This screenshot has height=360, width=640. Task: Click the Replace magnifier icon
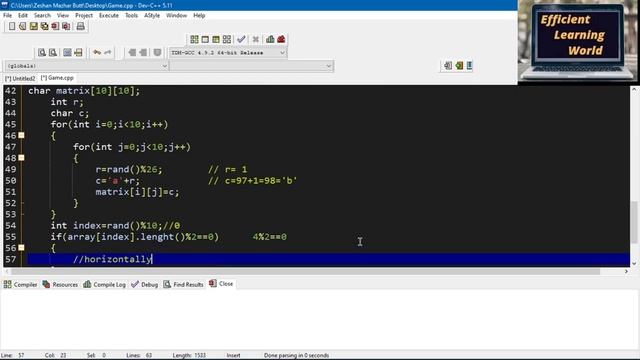tap(53, 53)
